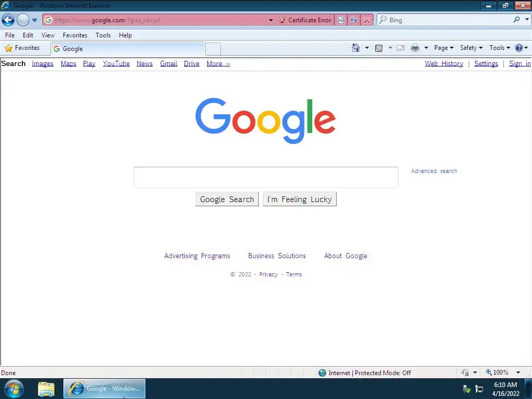
Task: Go to the YouTube link
Action: point(116,64)
